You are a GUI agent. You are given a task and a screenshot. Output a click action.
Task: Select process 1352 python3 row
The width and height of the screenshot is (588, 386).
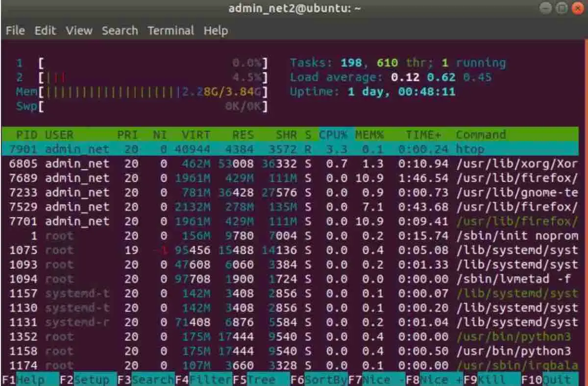[290, 337]
